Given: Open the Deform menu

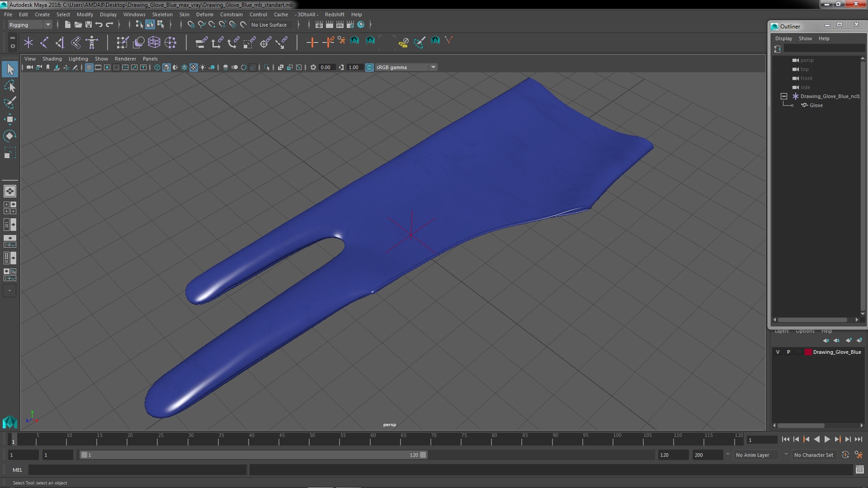Looking at the screenshot, I should (204, 14).
